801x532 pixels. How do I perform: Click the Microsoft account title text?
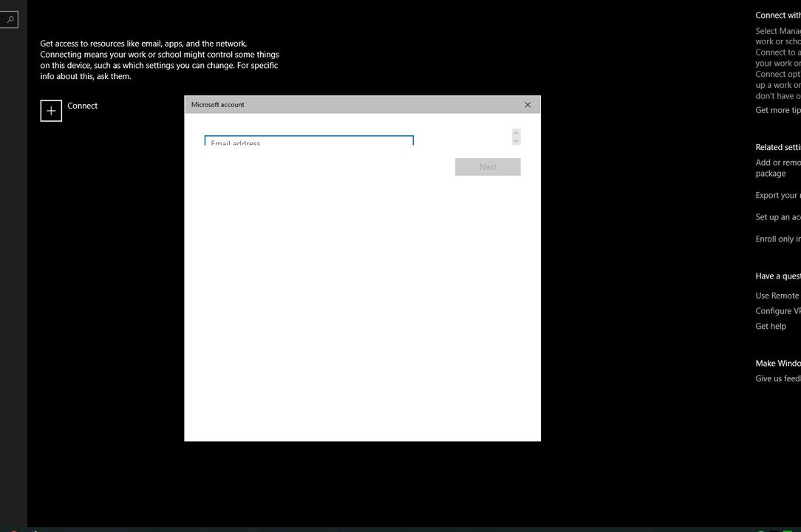[218, 105]
